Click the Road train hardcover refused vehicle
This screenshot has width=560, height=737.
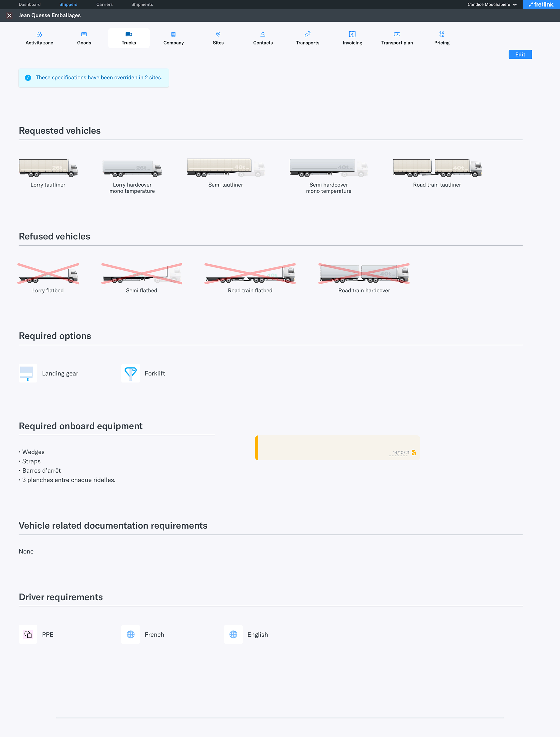click(x=364, y=274)
